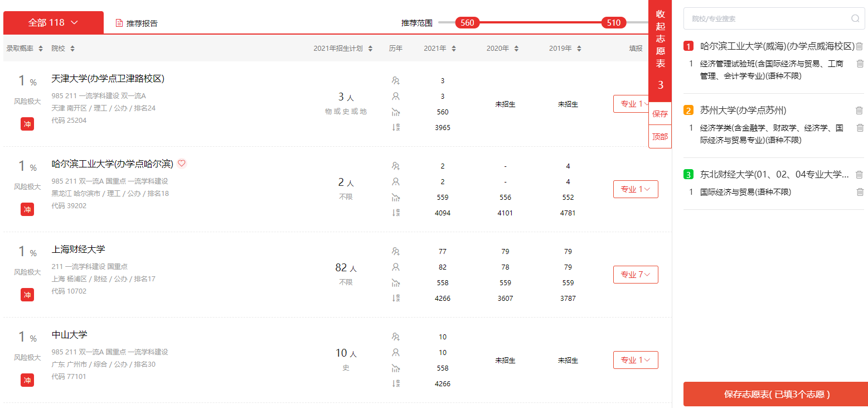Screen dimensions: 868x408
Task: Click the green number 3 wish badge
Action: tap(688, 175)
